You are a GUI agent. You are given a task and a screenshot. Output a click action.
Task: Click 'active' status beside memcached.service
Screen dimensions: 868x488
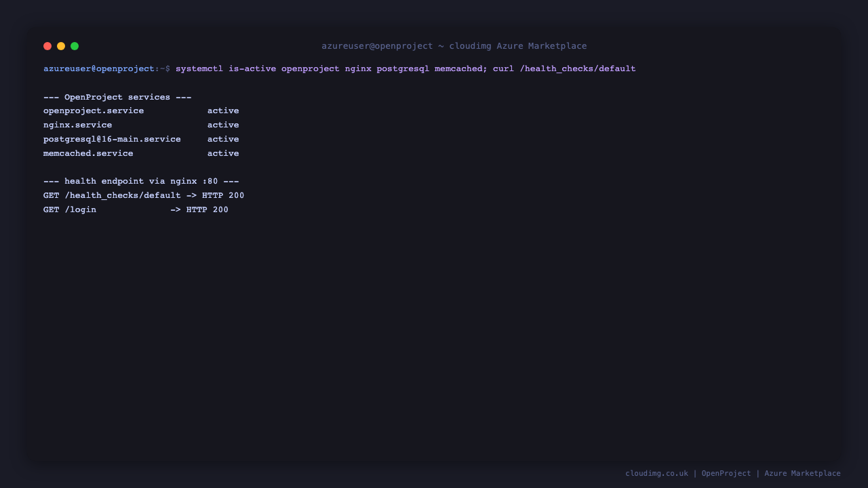(x=223, y=153)
